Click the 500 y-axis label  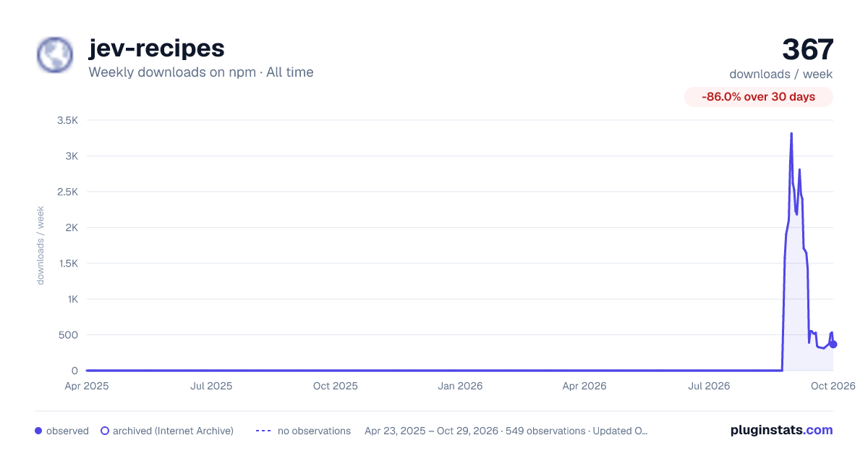(68, 335)
